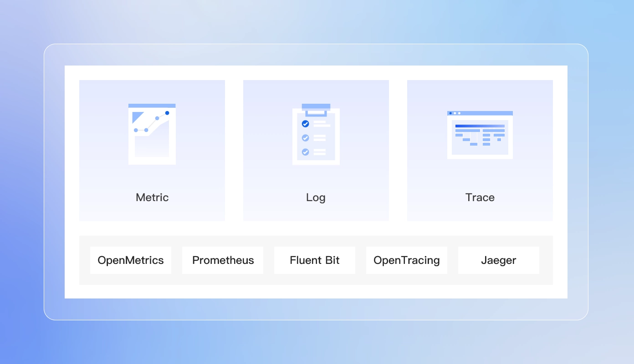Select the Log label text
The height and width of the screenshot is (364, 634).
click(x=316, y=197)
